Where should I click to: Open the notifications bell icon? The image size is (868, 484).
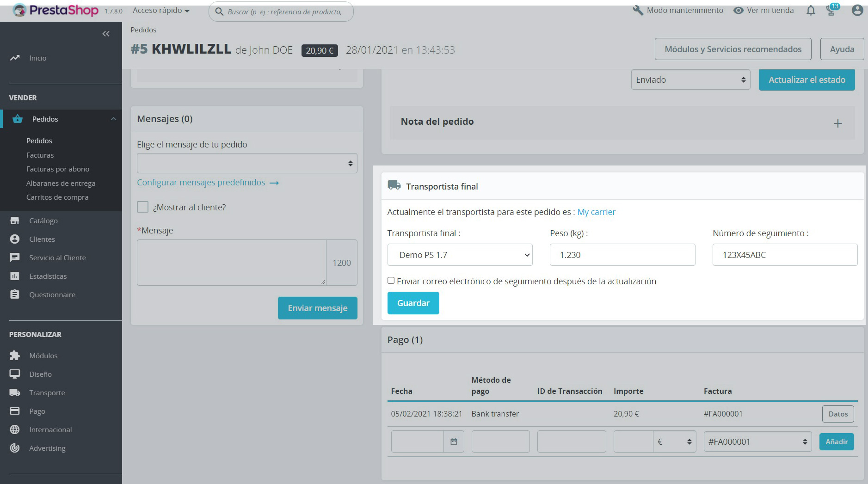(810, 11)
